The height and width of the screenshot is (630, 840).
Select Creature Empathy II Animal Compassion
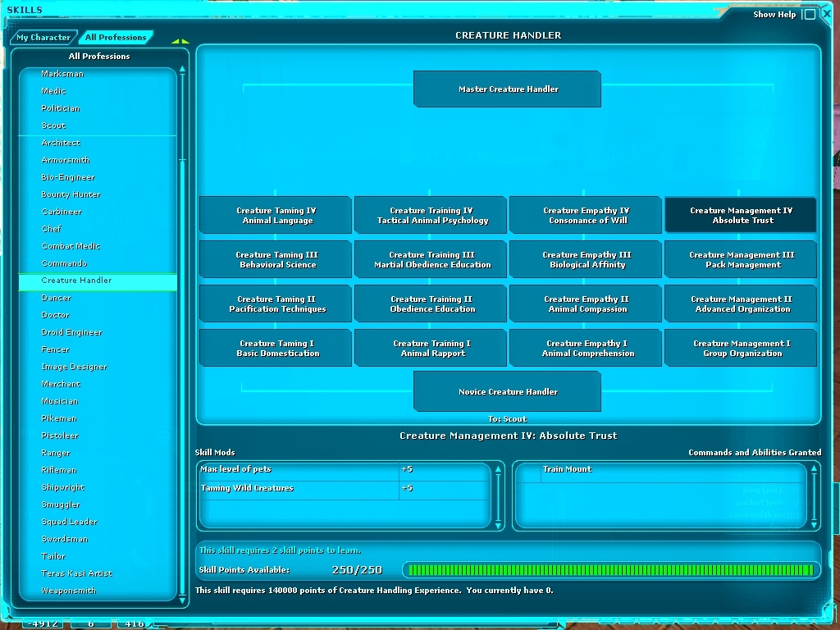tap(586, 304)
